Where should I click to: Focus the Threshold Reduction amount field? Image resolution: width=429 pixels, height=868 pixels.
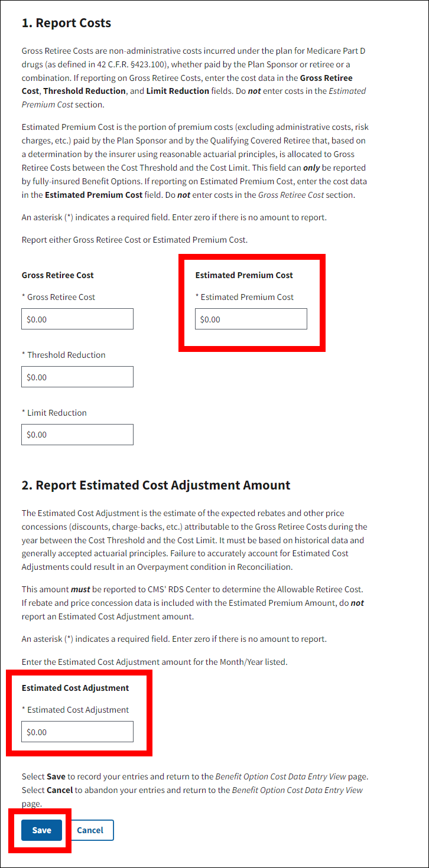point(77,377)
